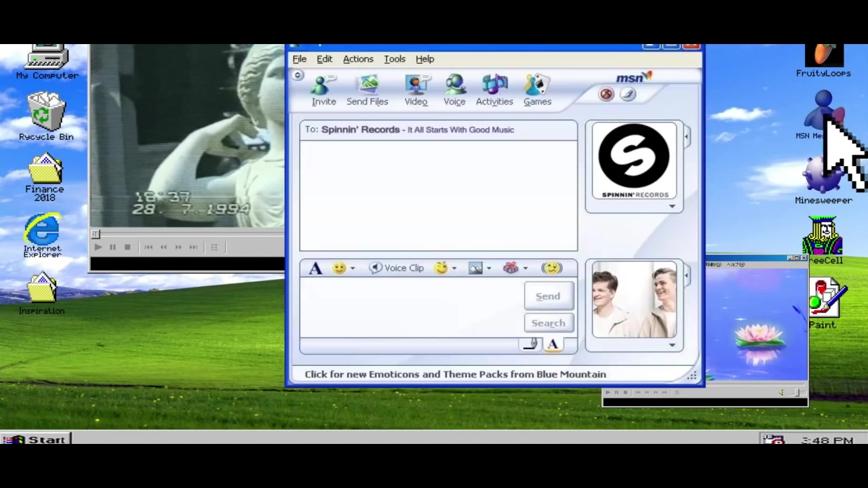Open my display picture menu arrow
This screenshot has height=488, width=868.
coord(672,345)
